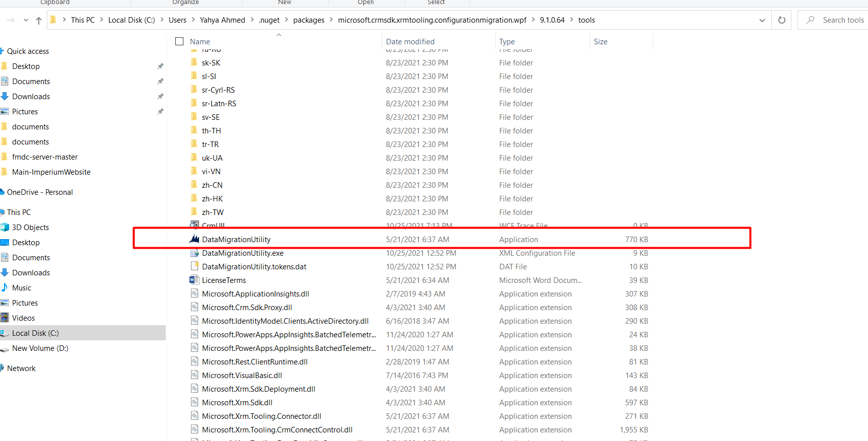
Task: Click the Music icon in sidebar
Action: [x=5, y=287]
